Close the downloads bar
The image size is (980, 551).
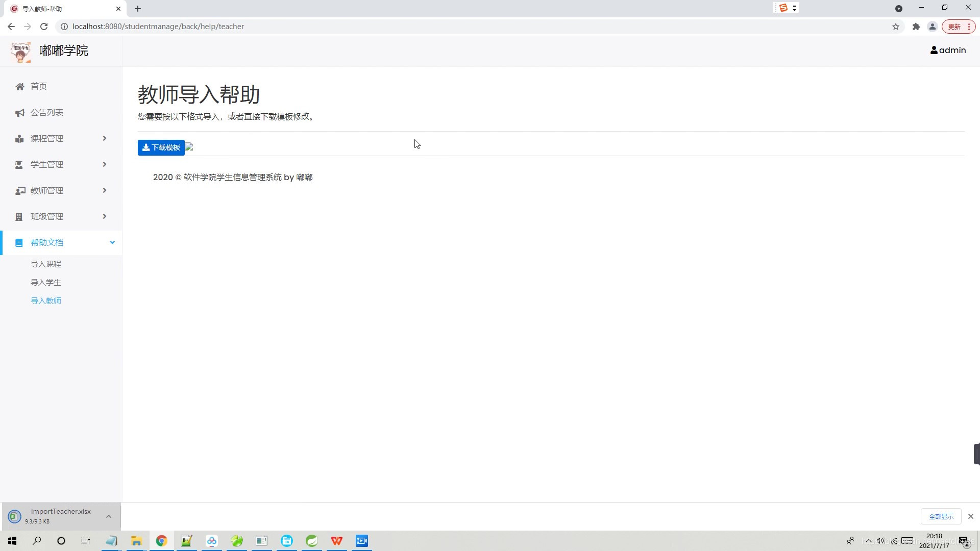[x=971, y=517]
